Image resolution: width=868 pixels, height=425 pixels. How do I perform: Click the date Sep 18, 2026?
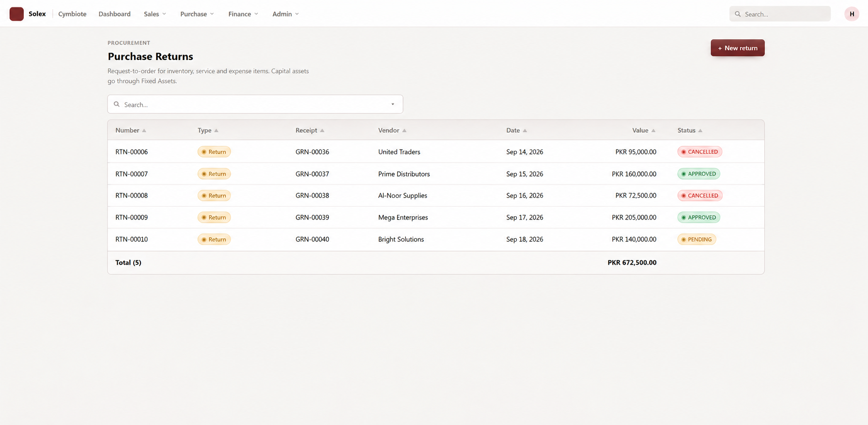point(525,240)
